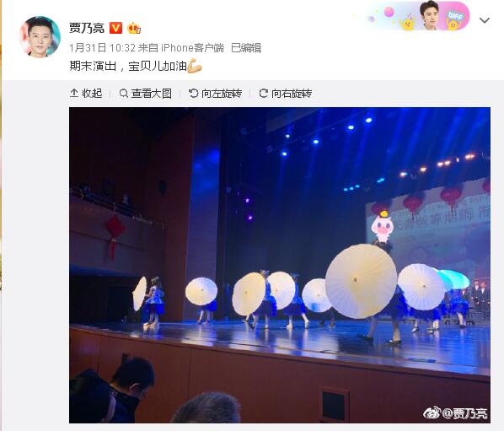Click the iPhone客户端 source link
Screen dimensions: 504x431
[x=192, y=48]
